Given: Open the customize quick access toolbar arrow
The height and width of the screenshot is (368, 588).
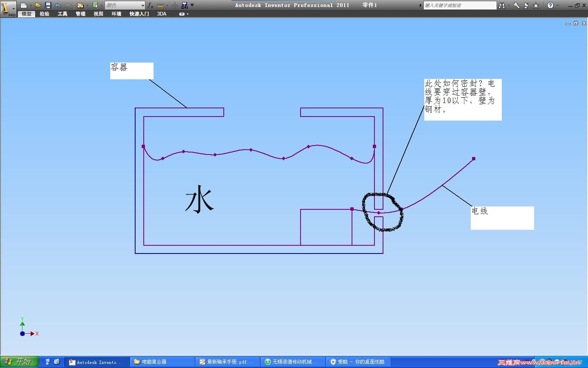Looking at the screenshot, I should click(x=192, y=5).
